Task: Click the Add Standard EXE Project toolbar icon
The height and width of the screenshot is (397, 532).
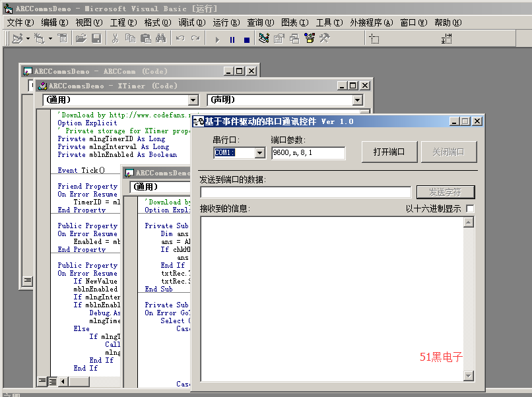Action: pos(17,39)
